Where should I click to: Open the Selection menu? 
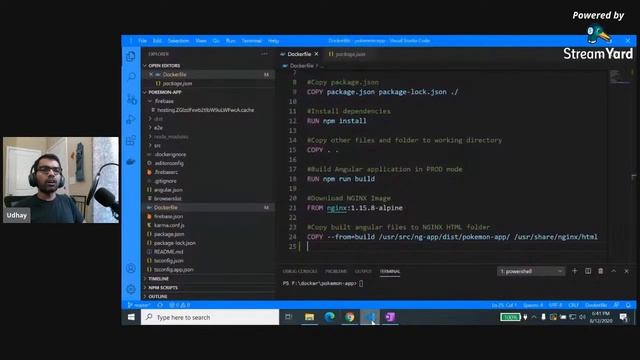(x=178, y=41)
